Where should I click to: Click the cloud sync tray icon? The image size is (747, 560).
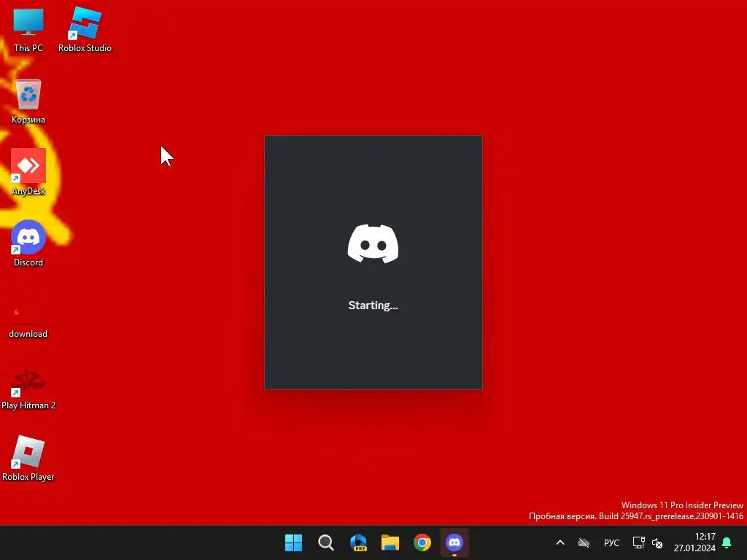coord(584,542)
